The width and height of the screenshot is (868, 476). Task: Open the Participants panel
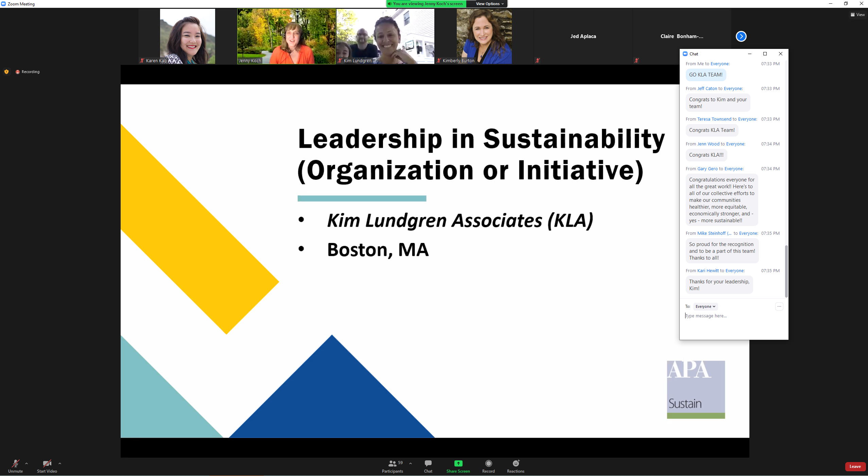393,466
